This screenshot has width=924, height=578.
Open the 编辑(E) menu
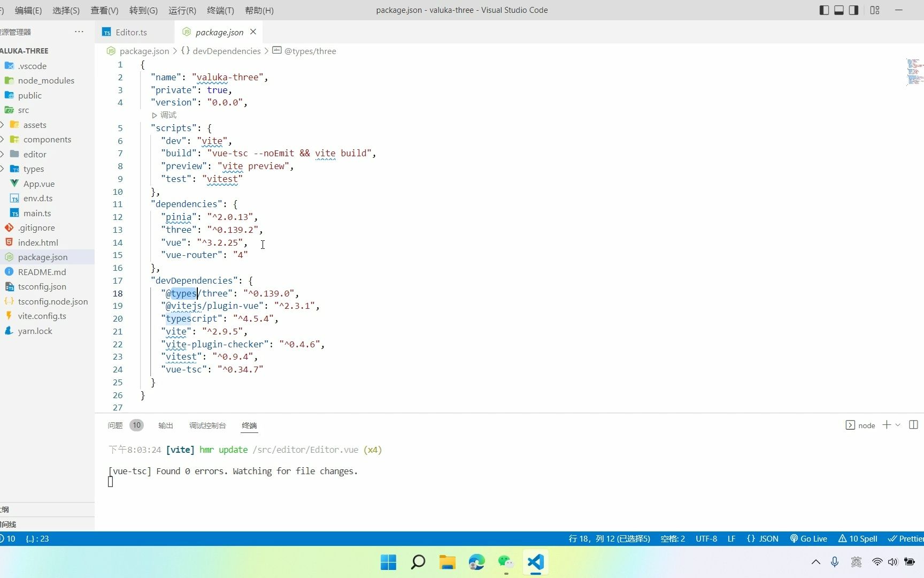click(28, 10)
